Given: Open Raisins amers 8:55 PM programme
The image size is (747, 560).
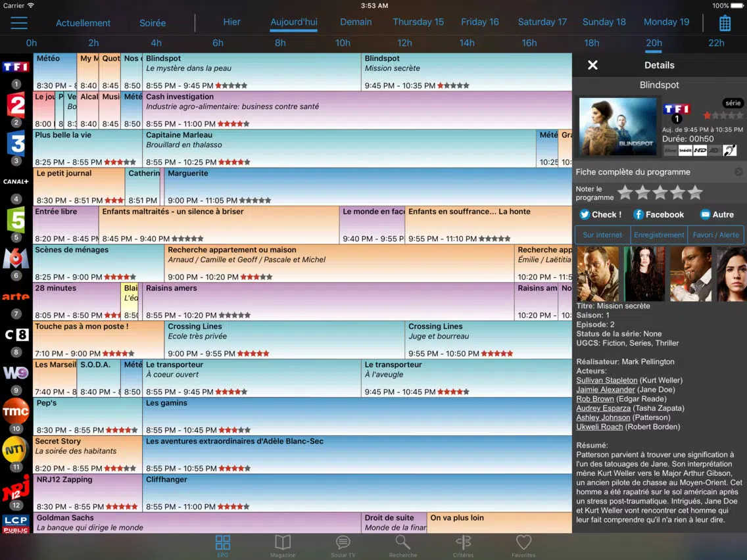Looking at the screenshot, I should pyautogui.click(x=328, y=302).
